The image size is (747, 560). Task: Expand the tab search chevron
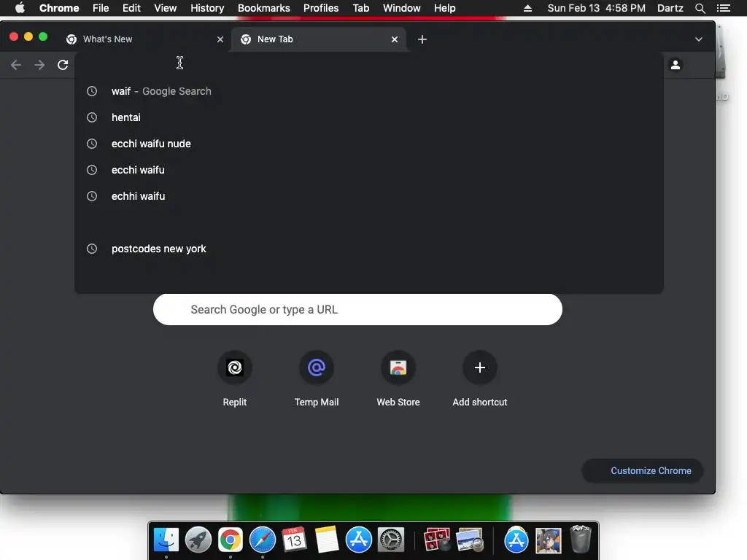pos(698,39)
